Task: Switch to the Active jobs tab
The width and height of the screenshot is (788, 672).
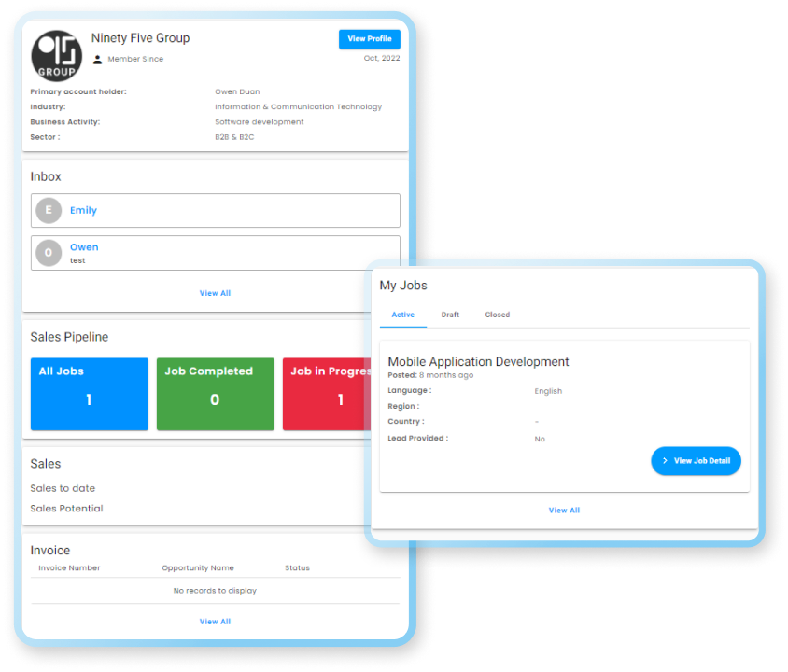Action: tap(403, 315)
